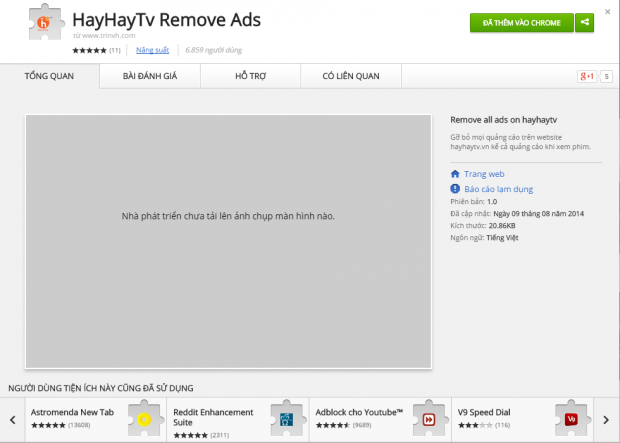Open the Bài đánh giá tab
This screenshot has width=620, height=443.
(x=150, y=76)
